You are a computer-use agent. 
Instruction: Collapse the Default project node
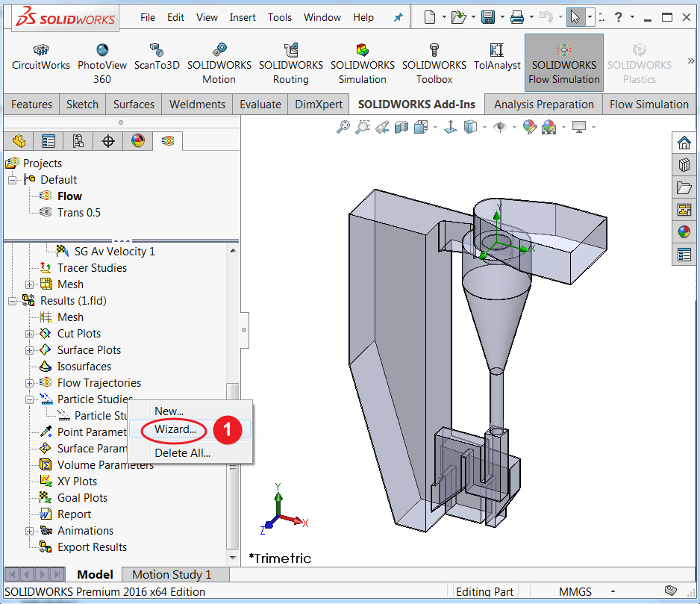[12, 180]
